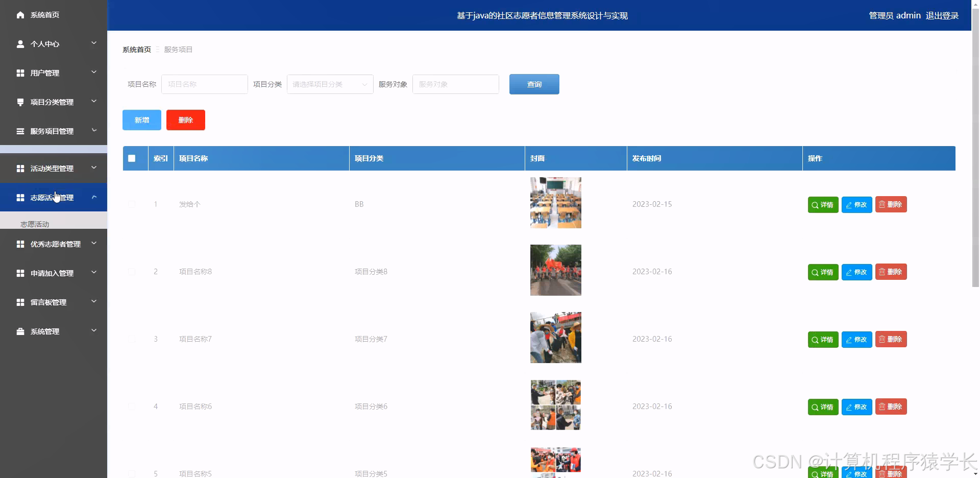Open the 请选择项目分类 dropdown
This screenshot has width=980, height=478.
[329, 84]
